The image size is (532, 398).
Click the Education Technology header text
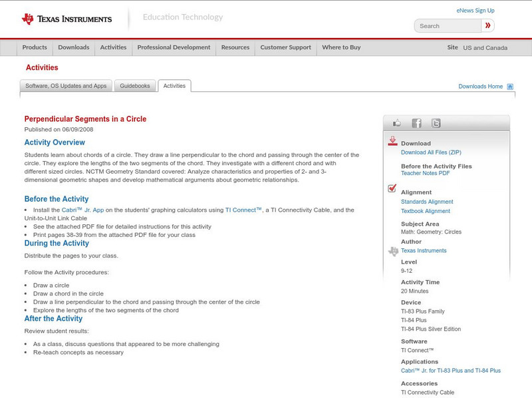click(x=182, y=17)
